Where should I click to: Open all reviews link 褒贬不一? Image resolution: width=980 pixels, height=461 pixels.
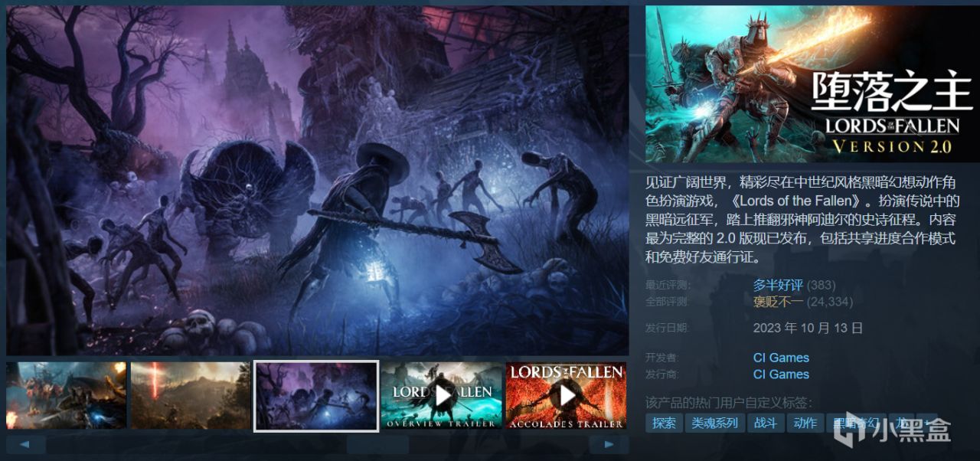click(x=778, y=302)
